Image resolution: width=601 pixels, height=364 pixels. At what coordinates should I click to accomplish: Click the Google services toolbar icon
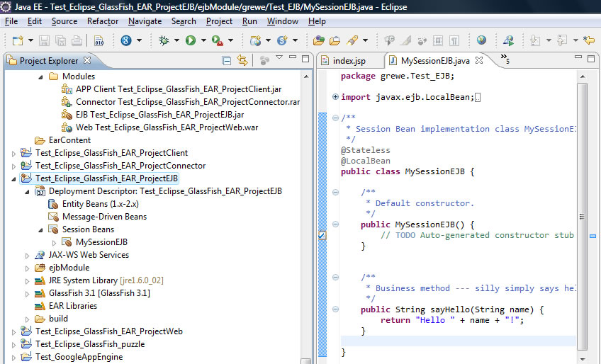pos(126,40)
